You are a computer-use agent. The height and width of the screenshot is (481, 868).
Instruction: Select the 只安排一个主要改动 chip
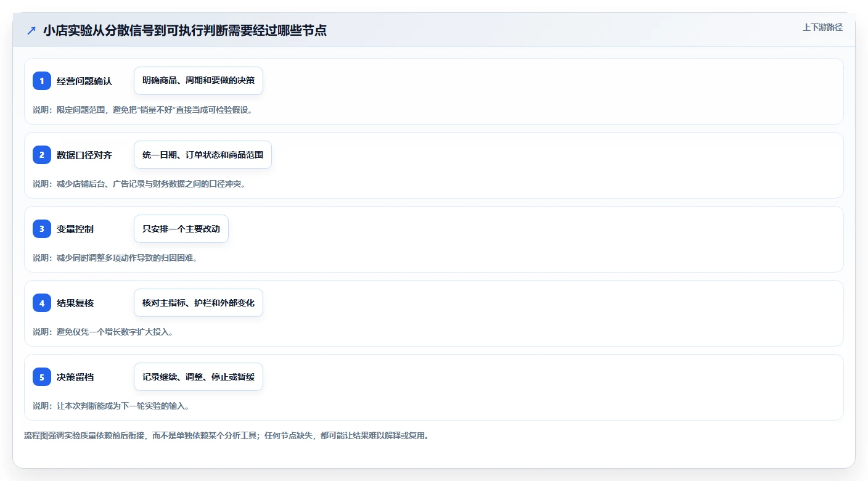coord(181,229)
